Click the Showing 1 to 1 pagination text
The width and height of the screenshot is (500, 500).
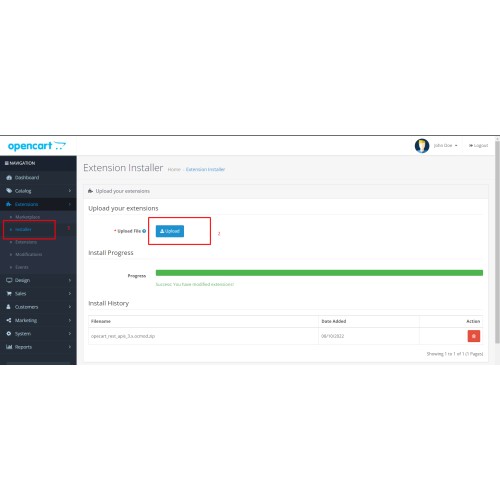point(455,354)
